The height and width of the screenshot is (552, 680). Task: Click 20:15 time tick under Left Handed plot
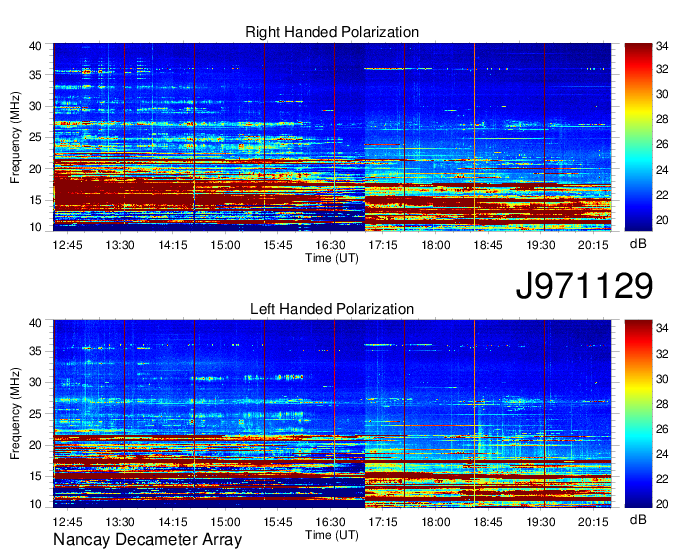point(593,522)
